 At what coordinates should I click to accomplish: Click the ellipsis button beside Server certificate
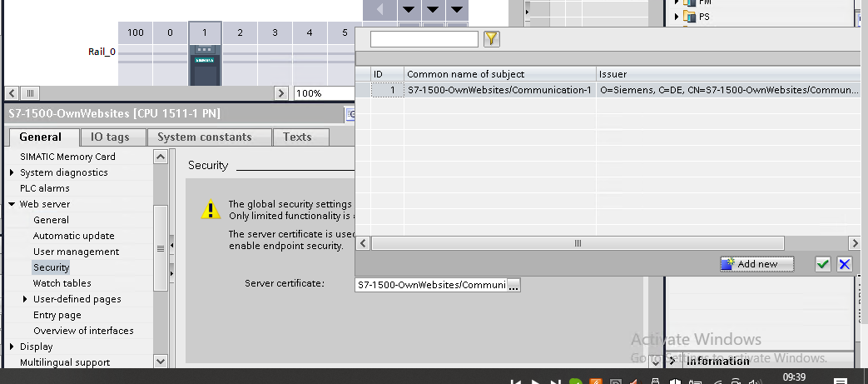pyautogui.click(x=513, y=285)
